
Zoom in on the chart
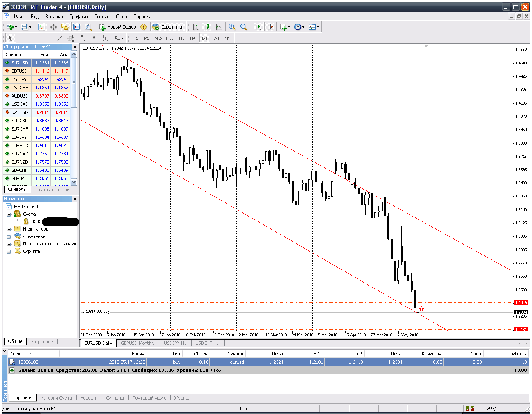[232, 26]
